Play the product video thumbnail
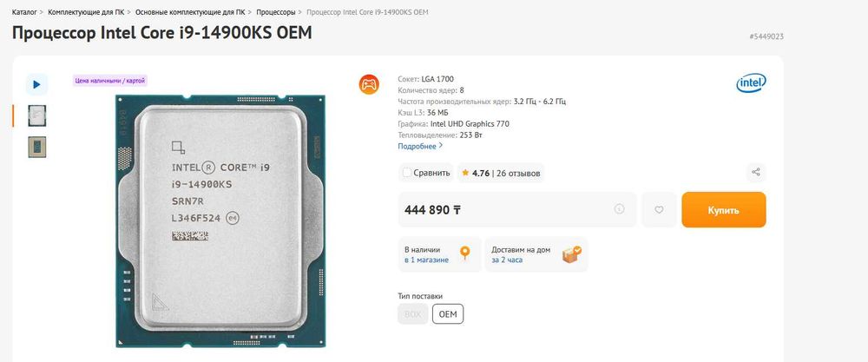The image size is (868, 362). point(36,84)
